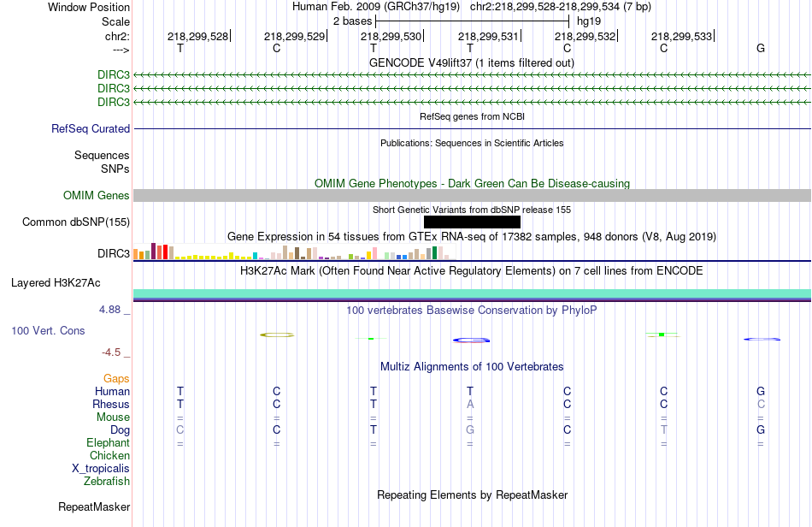
Task: Click the ---> strand direction label
Action: pos(121,50)
